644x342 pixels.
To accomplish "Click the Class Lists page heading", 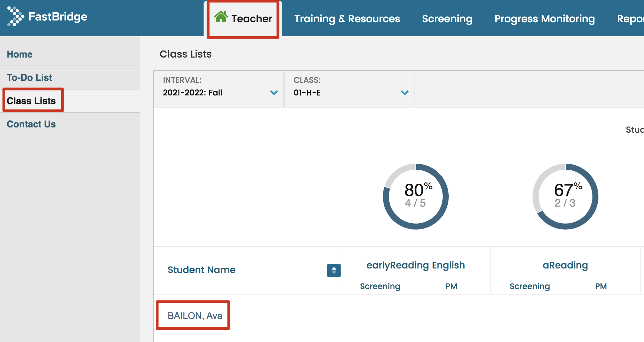I will click(186, 54).
